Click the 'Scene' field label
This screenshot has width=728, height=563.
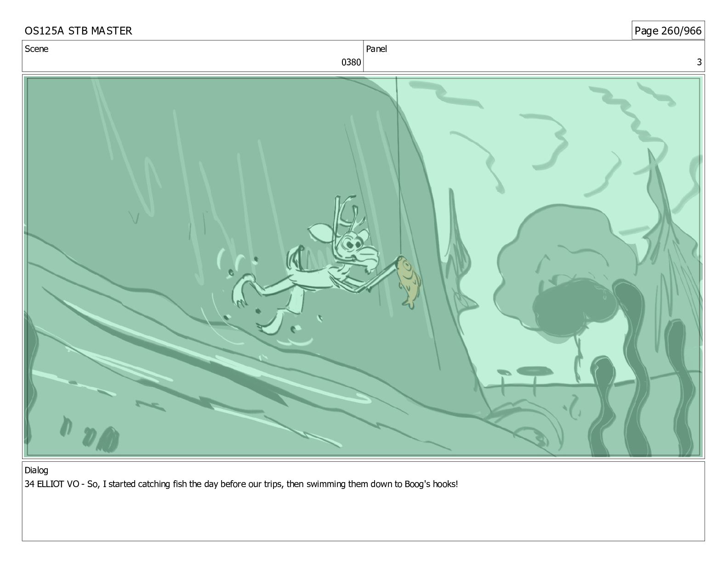pyautogui.click(x=36, y=49)
